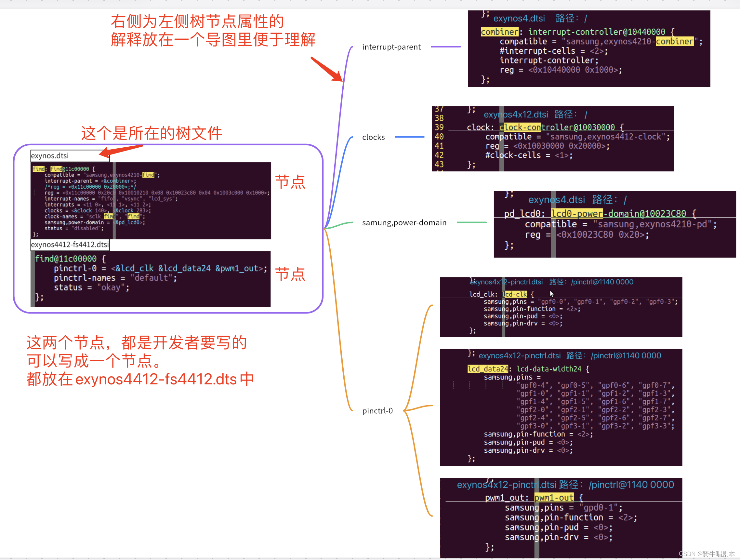The width and height of the screenshot is (740, 560).
Task: Open the pwm1_out pinctrl code image
Action: tap(561, 518)
